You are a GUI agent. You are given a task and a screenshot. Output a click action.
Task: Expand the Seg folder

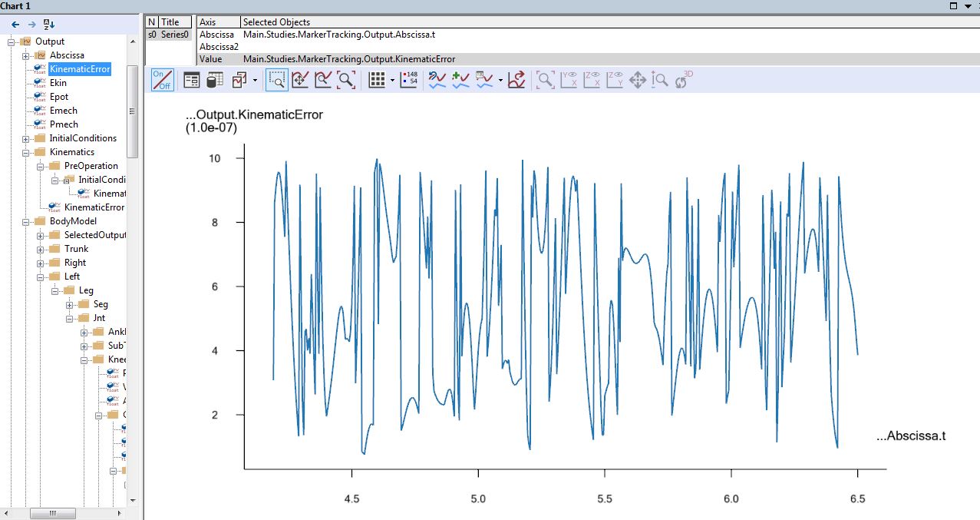pyautogui.click(x=69, y=304)
